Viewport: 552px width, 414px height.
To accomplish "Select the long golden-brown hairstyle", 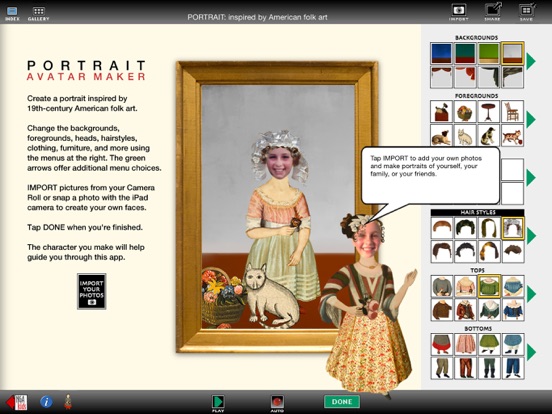I will (489, 252).
